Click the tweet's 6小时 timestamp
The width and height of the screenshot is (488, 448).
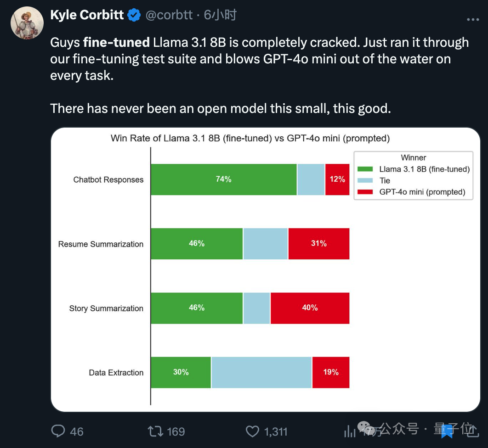tap(220, 15)
